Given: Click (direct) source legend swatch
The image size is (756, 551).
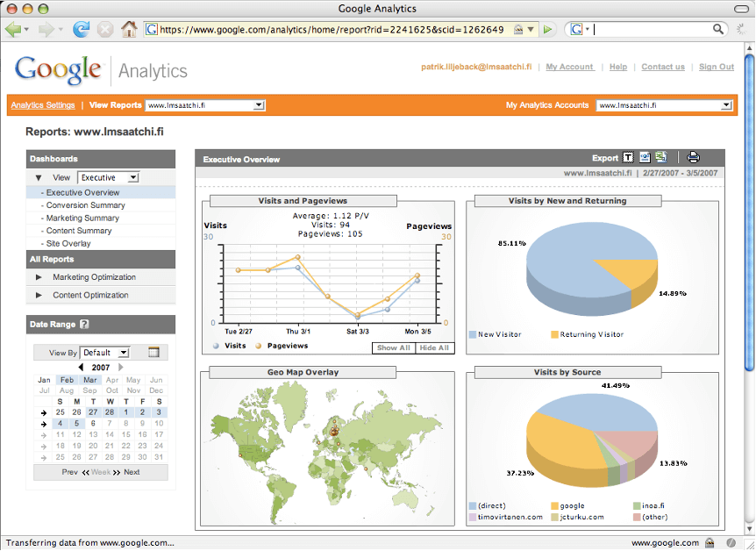Looking at the screenshot, I should [473, 506].
